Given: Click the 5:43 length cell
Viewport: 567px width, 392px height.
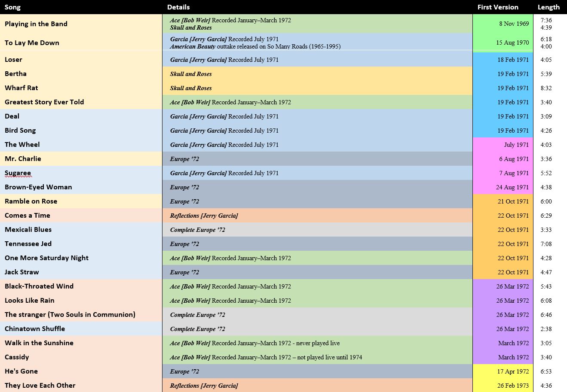Looking at the screenshot, I should (x=550, y=286).
